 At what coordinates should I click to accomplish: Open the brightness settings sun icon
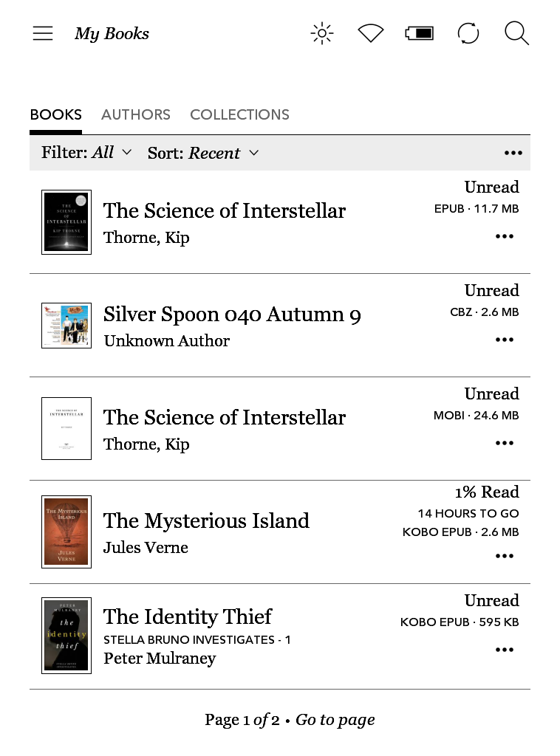(322, 33)
